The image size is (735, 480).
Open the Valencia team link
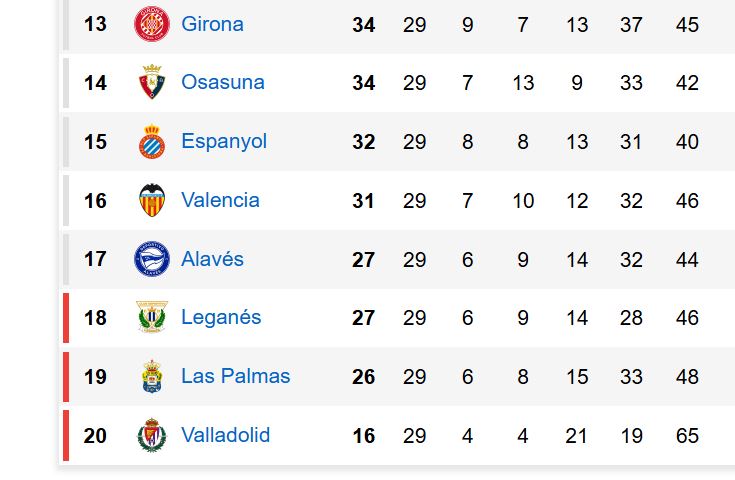pos(220,200)
